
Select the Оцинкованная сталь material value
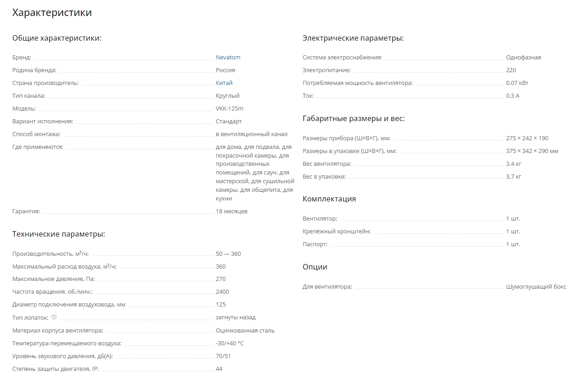(x=245, y=330)
